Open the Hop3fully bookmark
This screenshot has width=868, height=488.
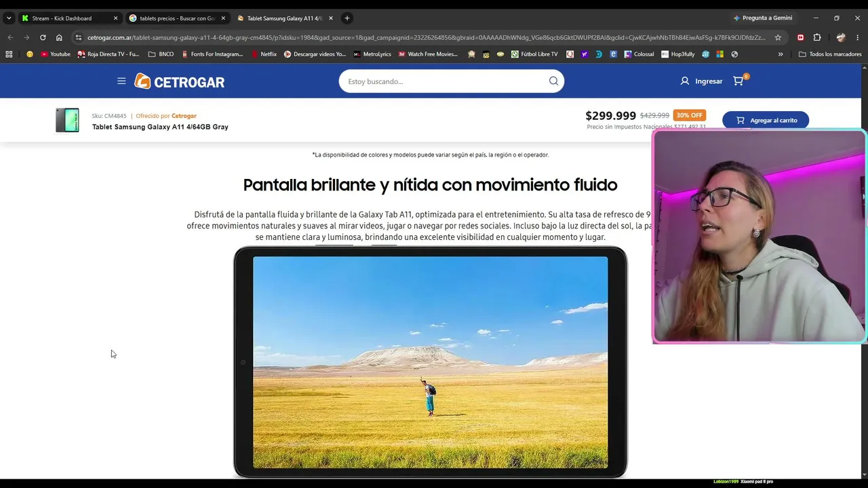coord(678,54)
